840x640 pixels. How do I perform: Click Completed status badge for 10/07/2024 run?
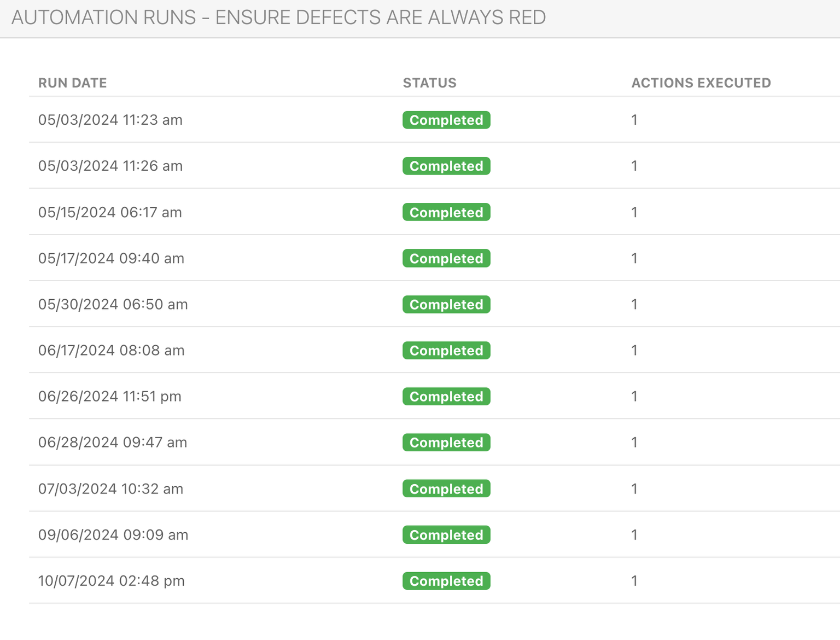[x=446, y=580]
